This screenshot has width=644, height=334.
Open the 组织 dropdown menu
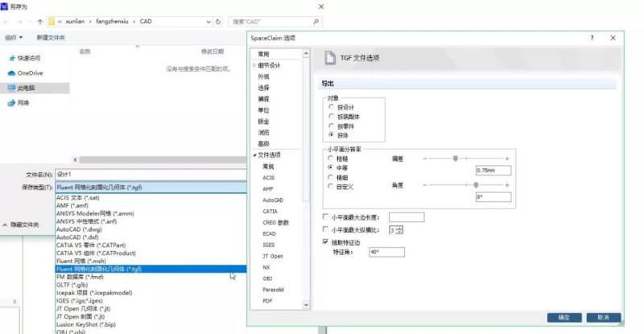click(x=14, y=37)
